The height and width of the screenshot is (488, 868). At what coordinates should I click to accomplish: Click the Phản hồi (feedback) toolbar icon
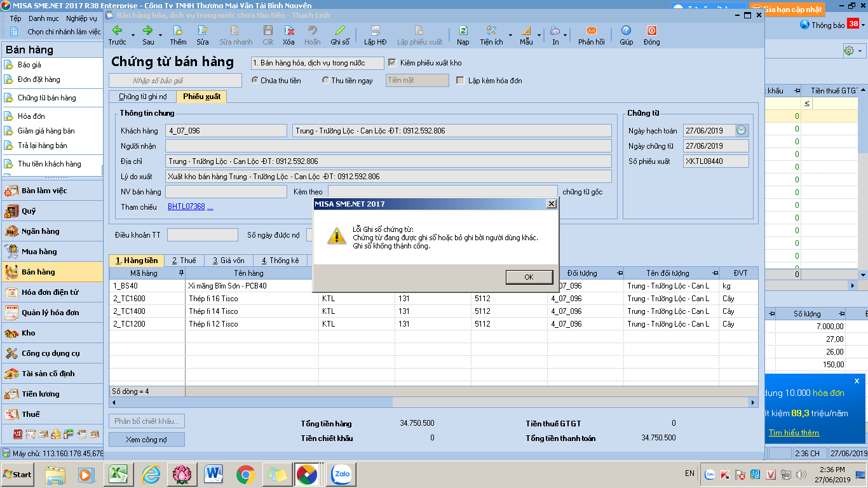click(x=592, y=30)
